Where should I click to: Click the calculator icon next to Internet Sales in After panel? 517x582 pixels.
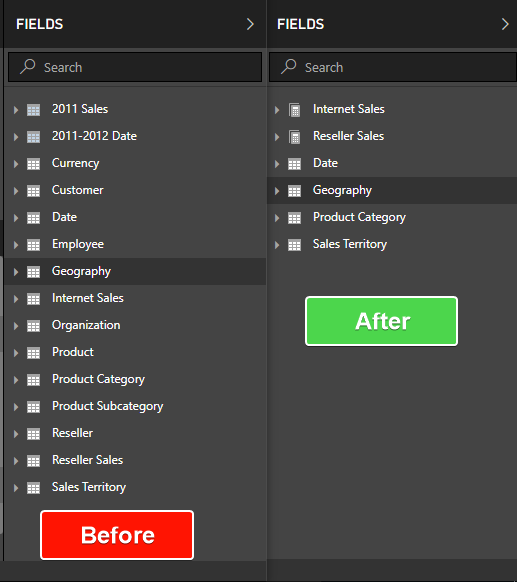coord(295,110)
